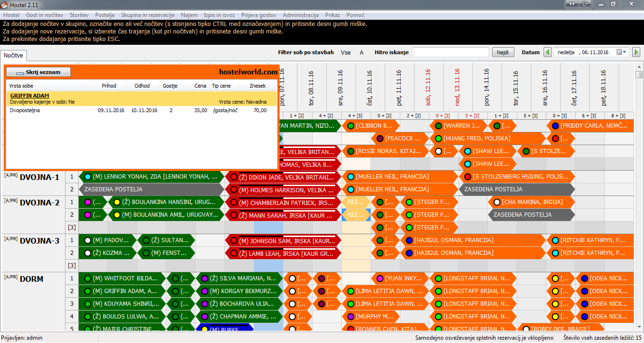Click magenta status circle on YUAN INKY booking
This screenshot has height=343, width=644.
click(x=380, y=278)
